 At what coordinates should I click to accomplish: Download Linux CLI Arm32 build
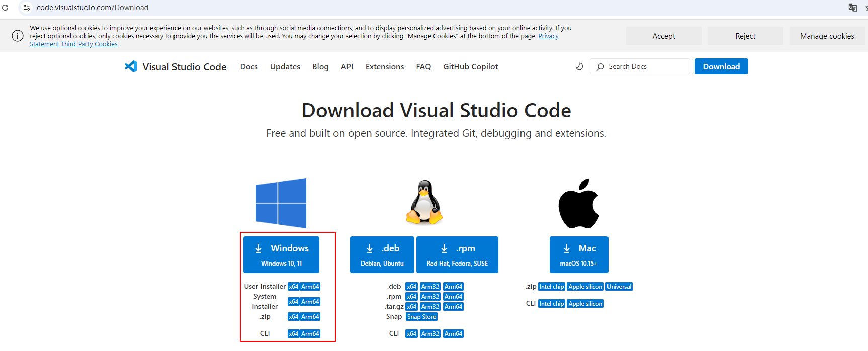click(x=430, y=334)
